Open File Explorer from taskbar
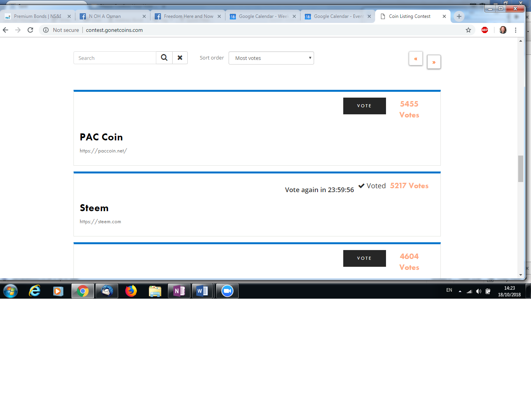Screen dimensions: 531x420 click(x=155, y=291)
